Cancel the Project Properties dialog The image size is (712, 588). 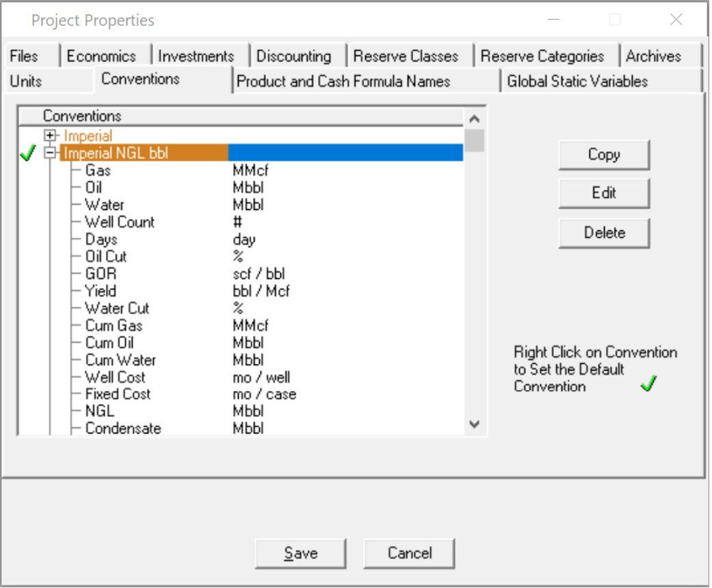click(x=409, y=553)
